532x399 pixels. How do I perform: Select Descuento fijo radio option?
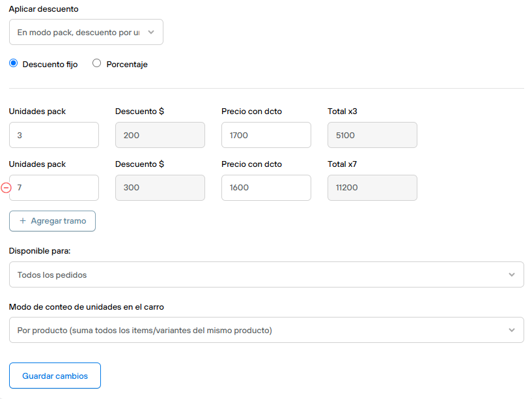14,63
